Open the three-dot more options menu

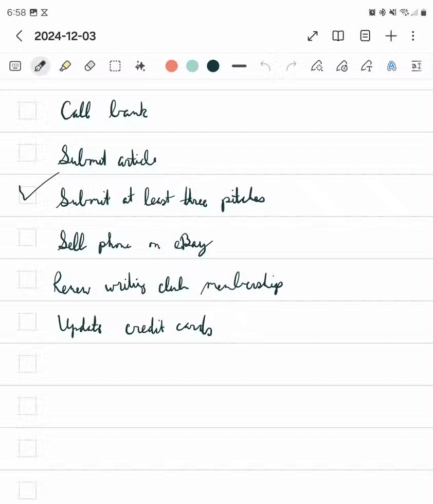click(413, 35)
